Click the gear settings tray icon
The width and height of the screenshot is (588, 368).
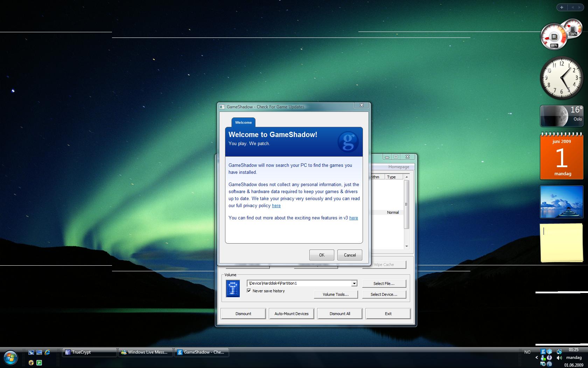(x=543, y=364)
